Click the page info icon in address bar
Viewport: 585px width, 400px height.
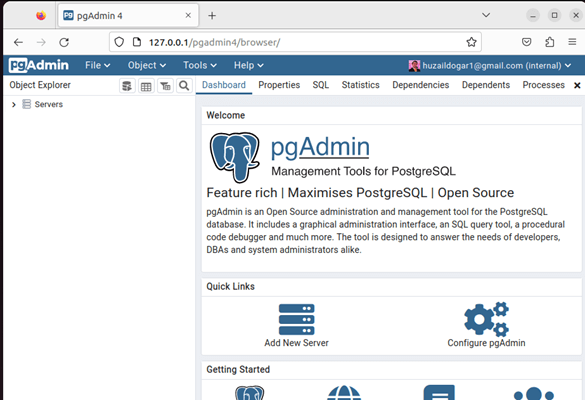tap(137, 42)
